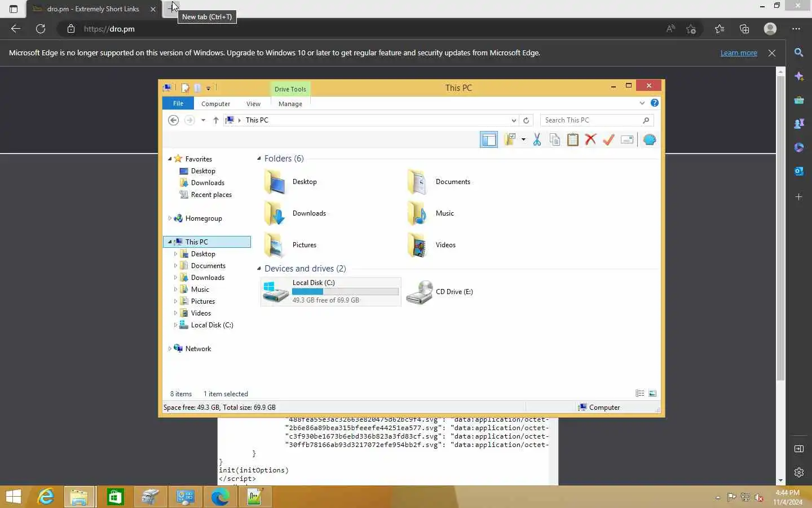This screenshot has width=812, height=508.
Task: Click the blue shell icon in Explorer toolbar
Action: click(650, 139)
